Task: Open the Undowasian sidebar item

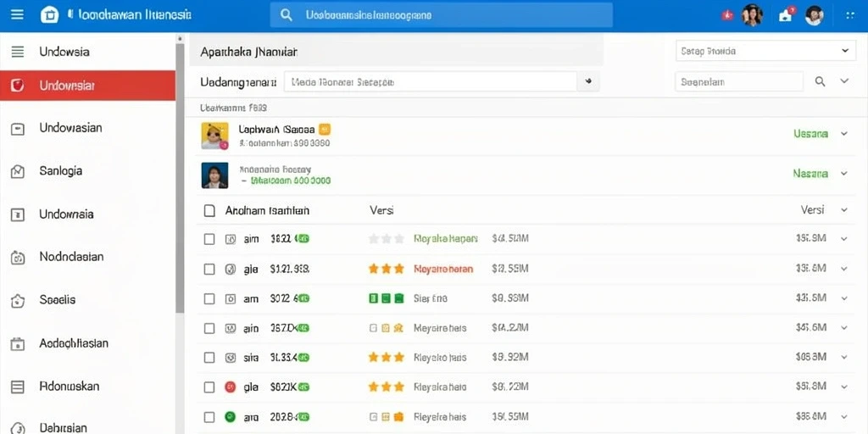Action: pyautogui.click(x=87, y=128)
